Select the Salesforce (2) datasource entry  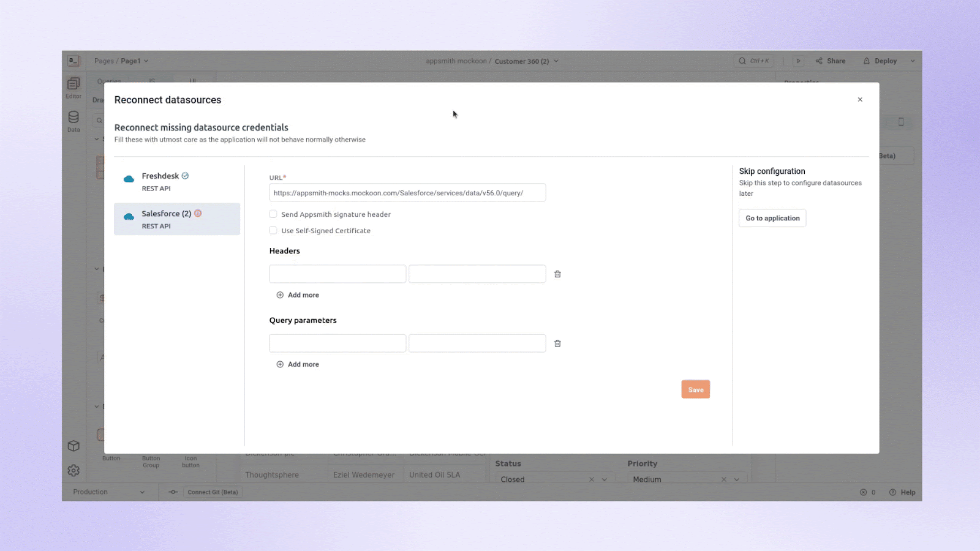tap(177, 219)
